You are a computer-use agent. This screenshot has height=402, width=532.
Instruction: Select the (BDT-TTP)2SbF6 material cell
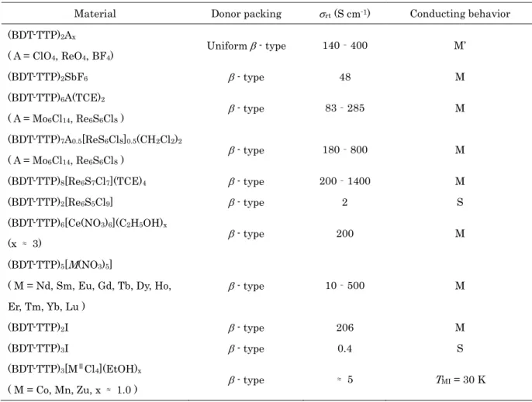tap(48, 77)
